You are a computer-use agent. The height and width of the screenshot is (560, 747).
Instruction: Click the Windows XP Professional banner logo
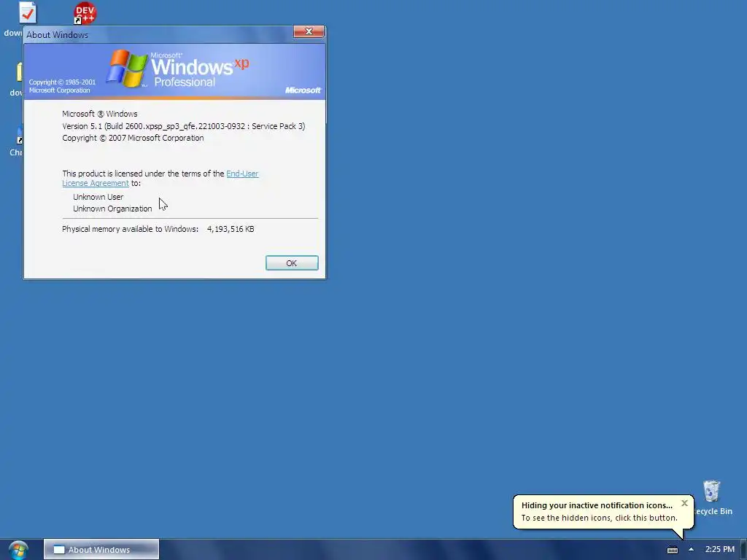coord(177,69)
